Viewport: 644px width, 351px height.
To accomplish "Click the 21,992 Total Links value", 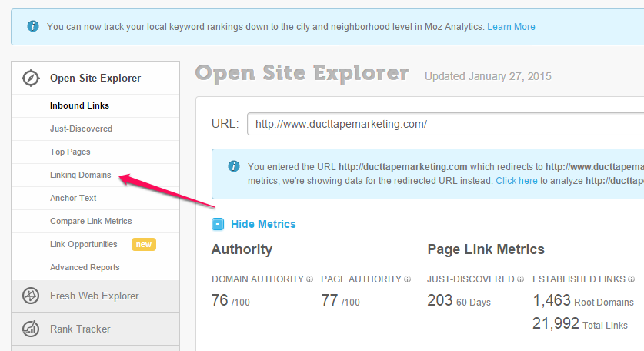I will (x=556, y=323).
